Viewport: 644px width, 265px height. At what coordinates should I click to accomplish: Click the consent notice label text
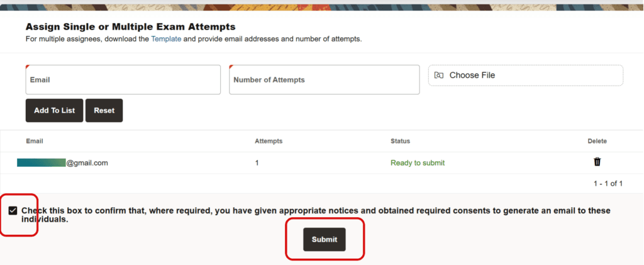316,215
